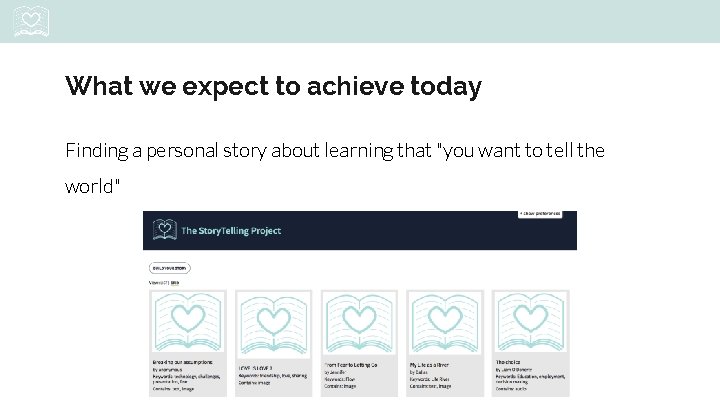The height and width of the screenshot is (405, 720).
Task: Click the book-heart logo in the slide header
Action: coord(32,20)
